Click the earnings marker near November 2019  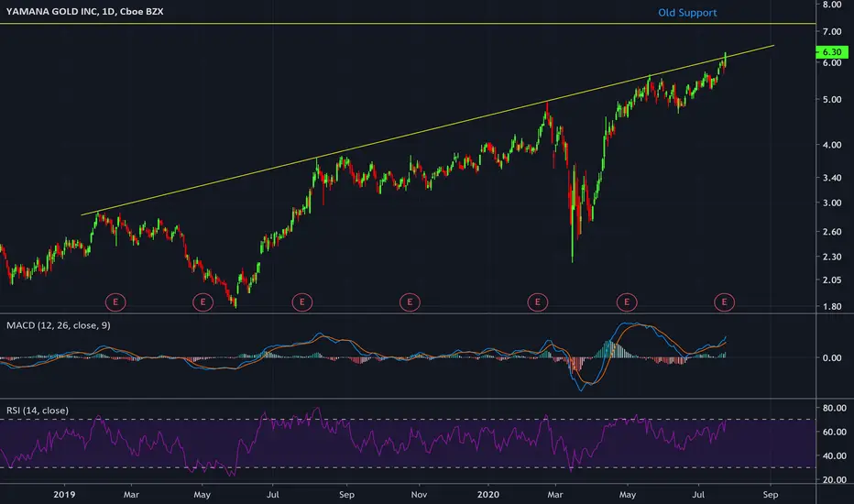coord(410,301)
